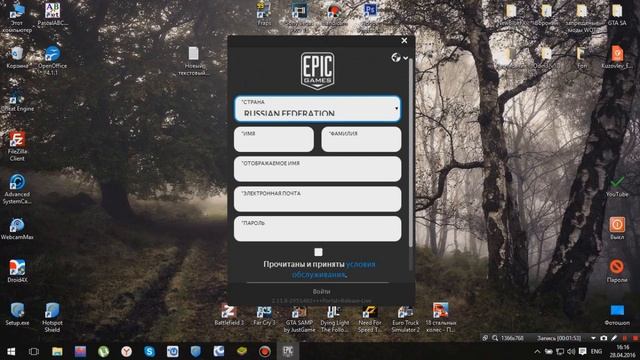Click the Epic Games launcher scrollbar
640x360 pixels.
pyautogui.click(x=411, y=153)
